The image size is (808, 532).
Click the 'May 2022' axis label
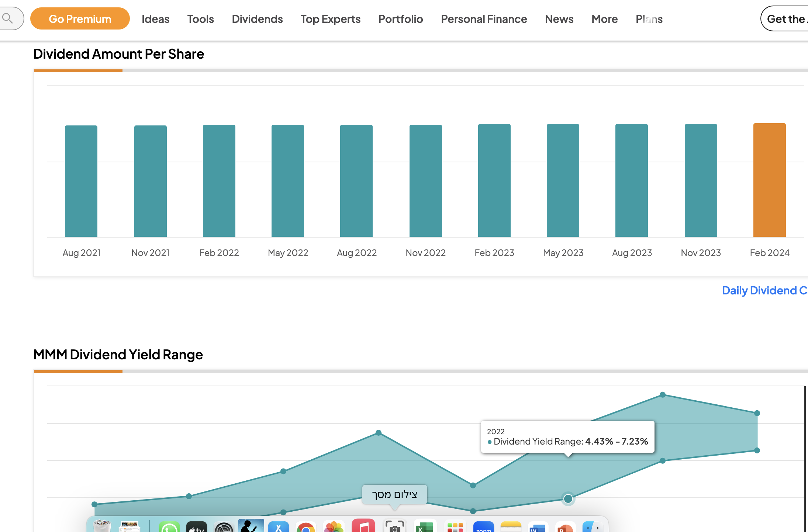(288, 253)
